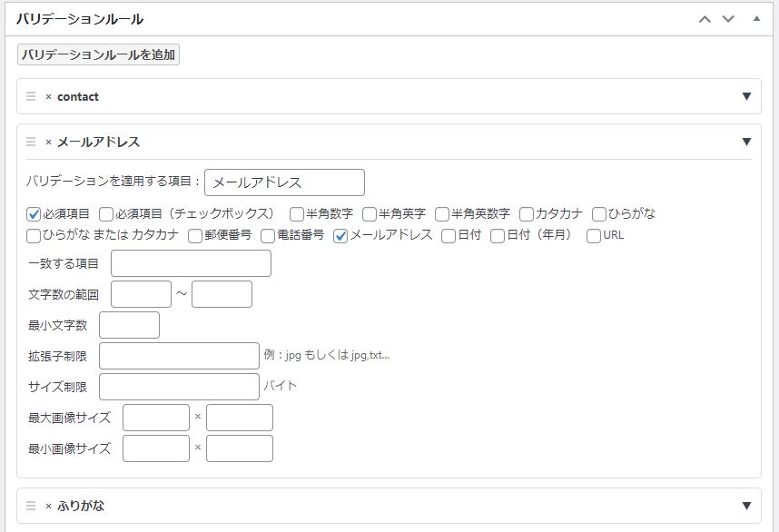Enable the 半角数字 checkbox
Screen dimensions: 779x532
coord(297,214)
